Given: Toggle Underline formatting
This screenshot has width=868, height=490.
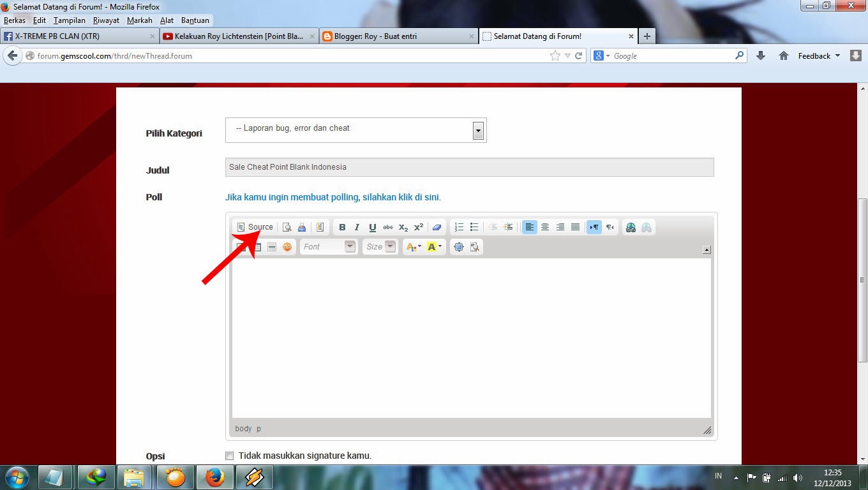Looking at the screenshot, I should tap(373, 227).
